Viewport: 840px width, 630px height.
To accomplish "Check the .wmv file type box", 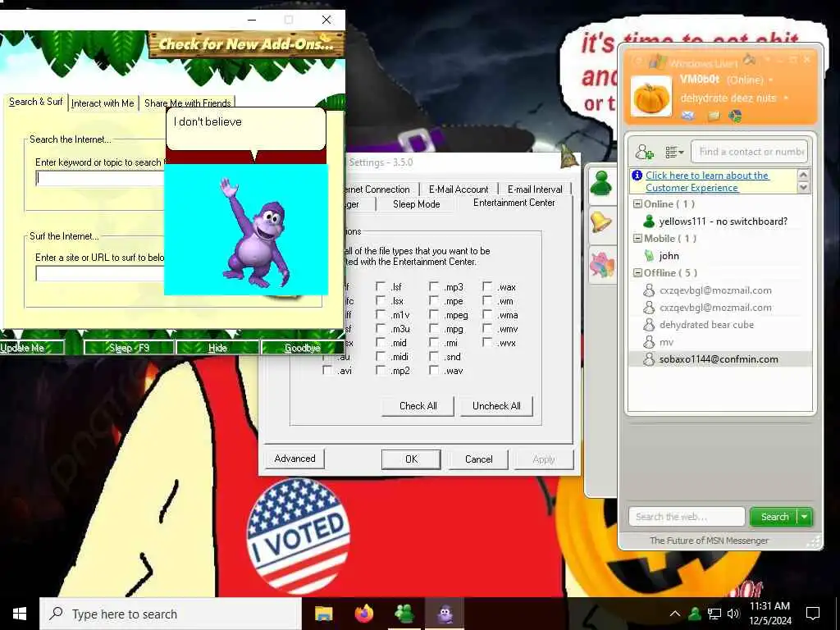I will coord(487,328).
